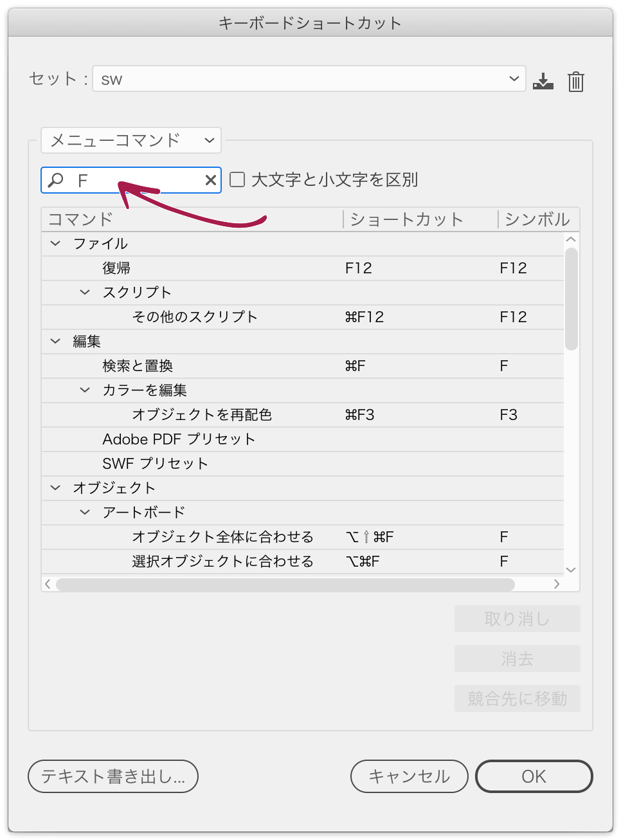Click the F12 shortcut cell for 復帰
Screen dimensions: 621x840
[359, 268]
